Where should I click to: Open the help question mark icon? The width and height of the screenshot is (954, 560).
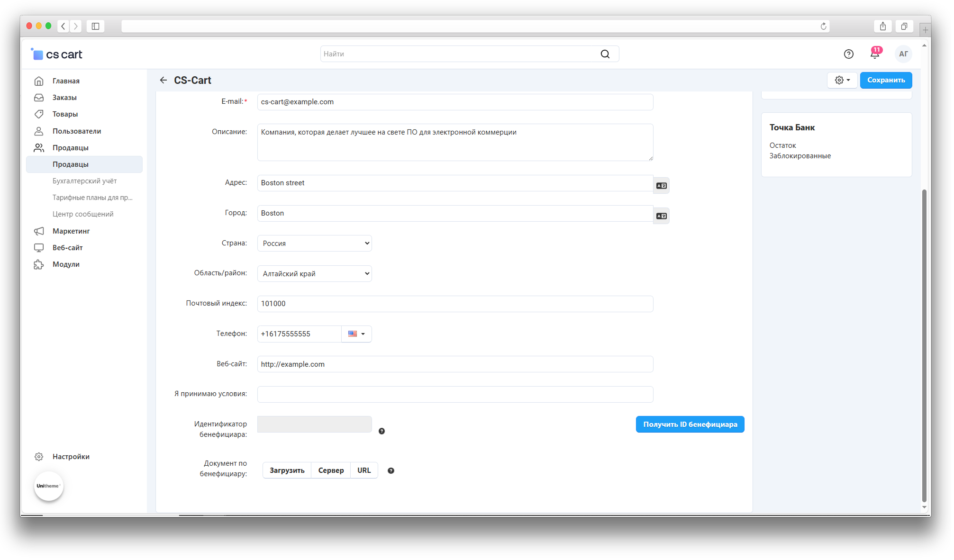(848, 54)
